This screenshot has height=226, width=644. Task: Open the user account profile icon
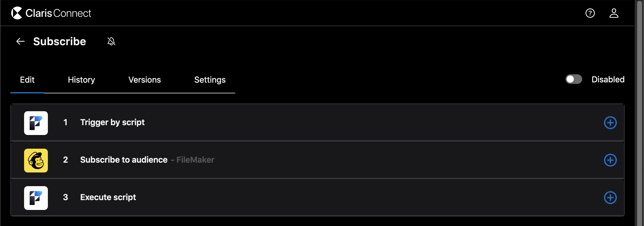point(614,13)
